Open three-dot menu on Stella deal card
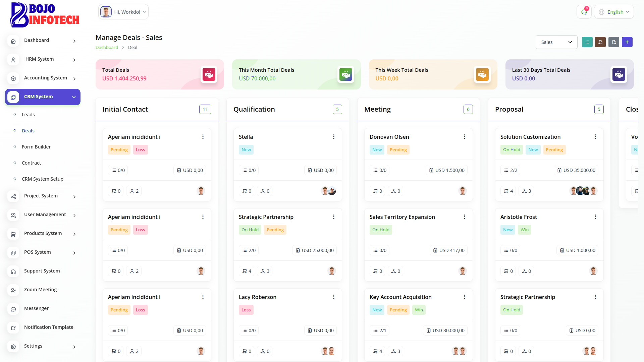 (334, 137)
